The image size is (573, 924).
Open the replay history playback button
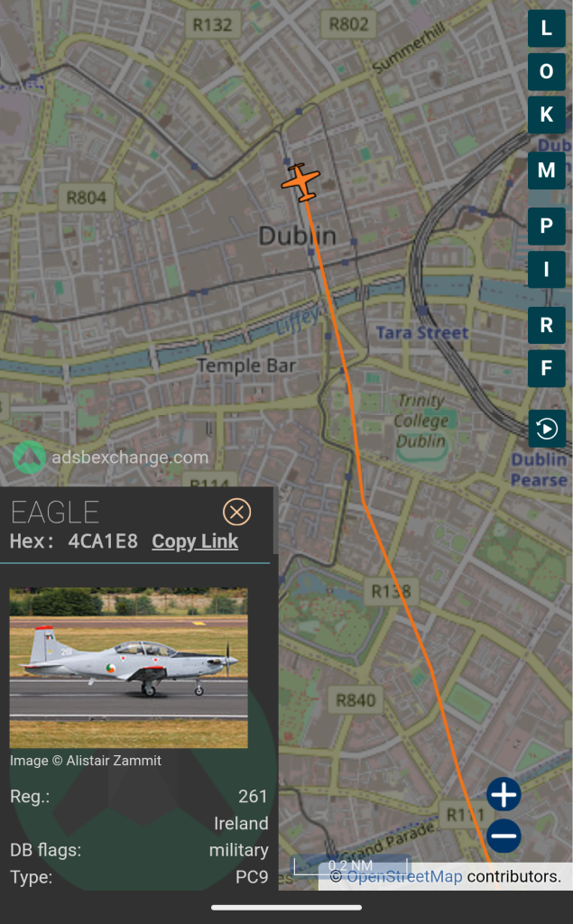click(547, 429)
